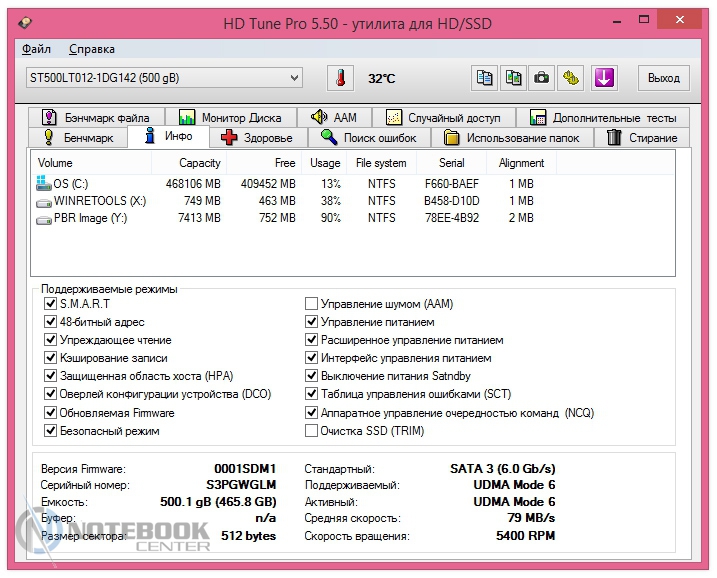Screen dimensions: 717x578
Task: Click the copy screenshot to clipboard icon
Action: click(513, 78)
